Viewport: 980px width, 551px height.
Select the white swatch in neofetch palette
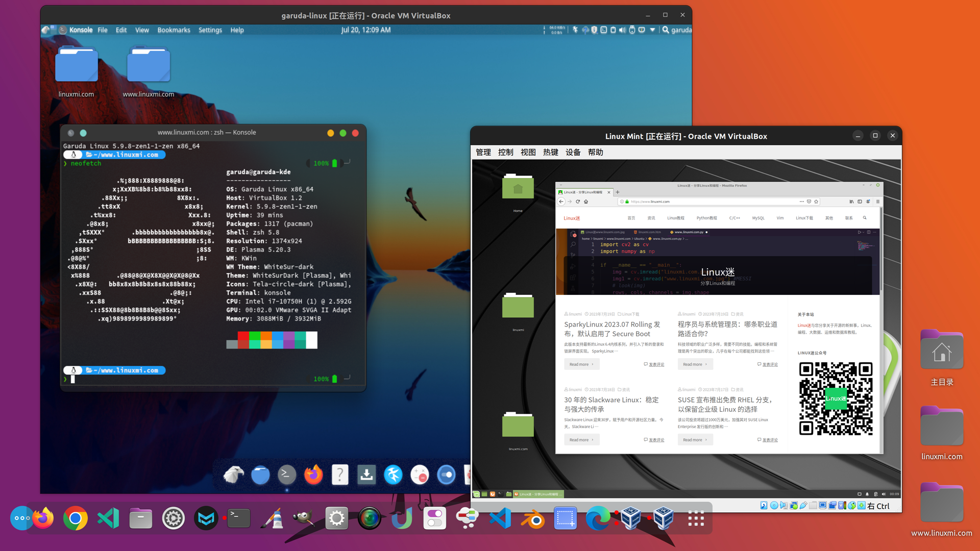[x=311, y=340]
